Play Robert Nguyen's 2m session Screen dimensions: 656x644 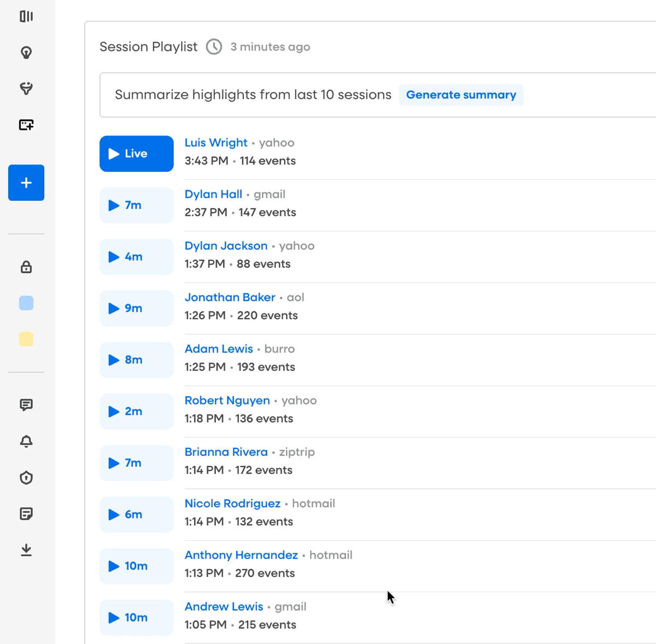[x=137, y=411]
